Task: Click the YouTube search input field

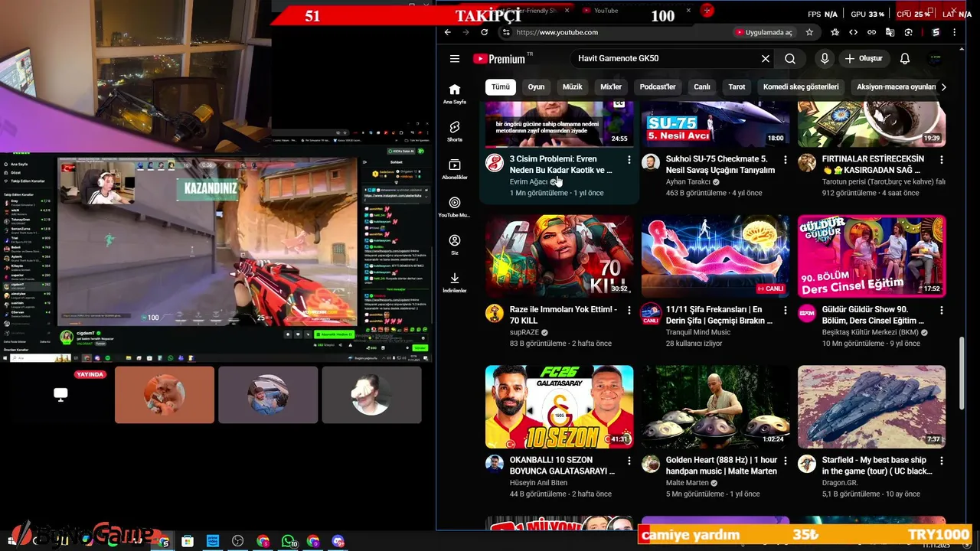Action: [665, 59]
